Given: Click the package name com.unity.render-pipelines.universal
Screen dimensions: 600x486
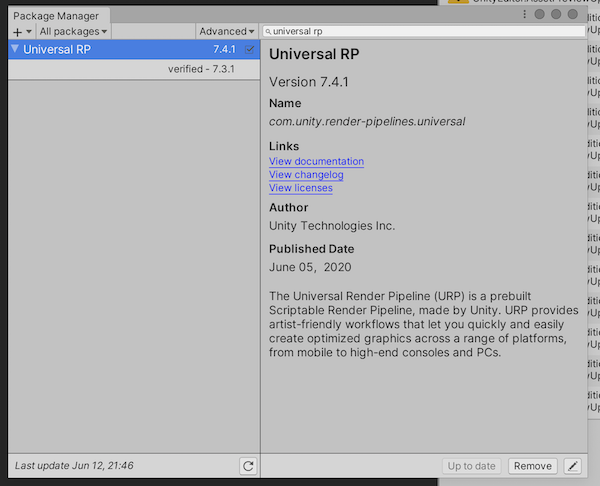Looking at the screenshot, I should click(367, 122).
